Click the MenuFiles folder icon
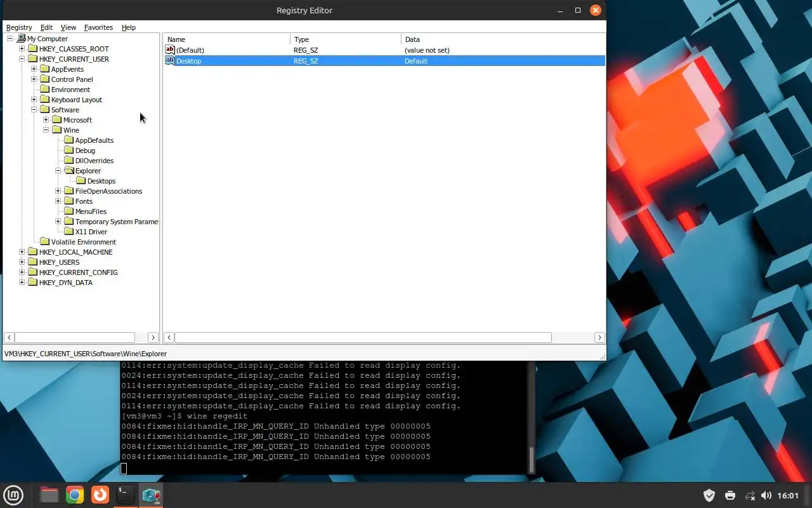Screen dimensions: 812x508 coord(69,211)
